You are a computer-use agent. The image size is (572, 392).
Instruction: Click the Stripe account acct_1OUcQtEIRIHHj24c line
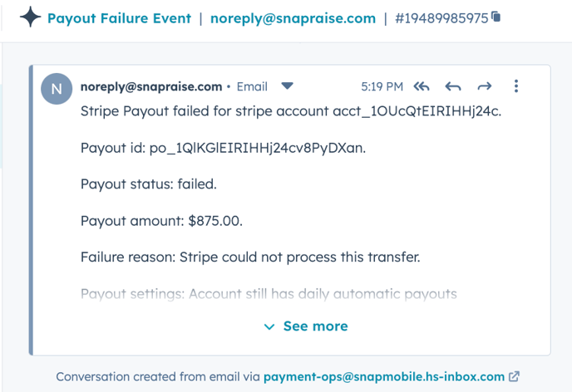(x=291, y=111)
